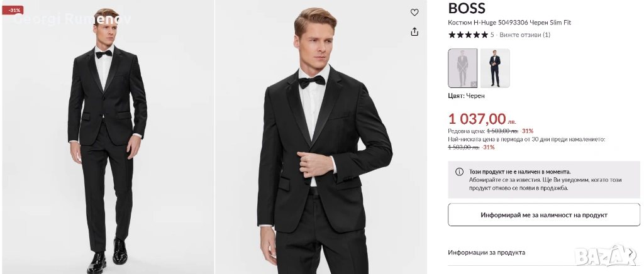Viewport: 644px width, 274px height.
Task: Click the share icon
Action: click(414, 31)
